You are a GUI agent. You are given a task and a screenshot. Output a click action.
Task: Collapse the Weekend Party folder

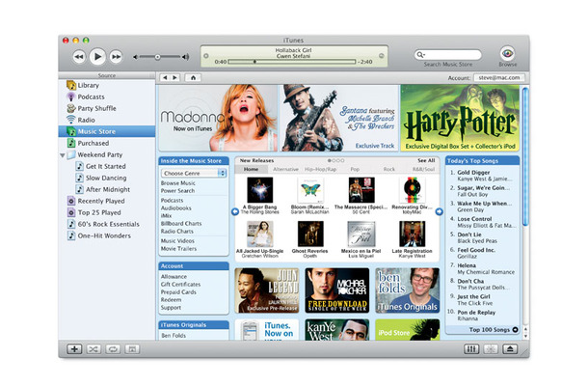pyautogui.click(x=63, y=154)
